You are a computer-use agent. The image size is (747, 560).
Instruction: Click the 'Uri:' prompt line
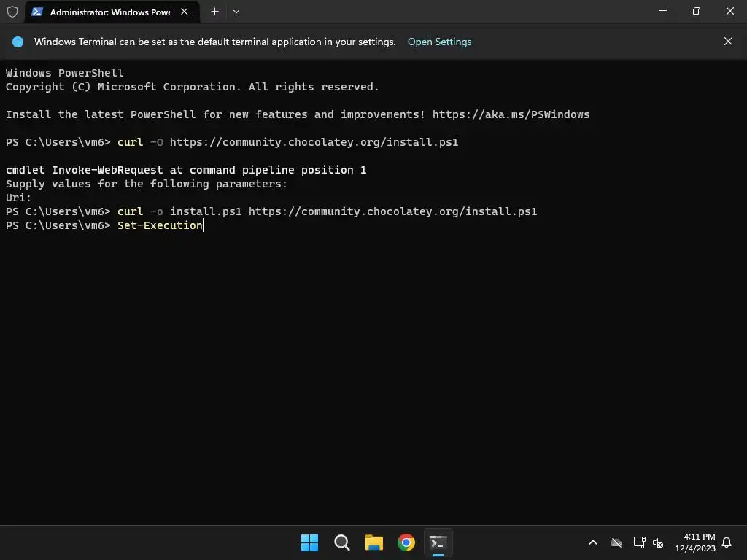click(x=18, y=198)
